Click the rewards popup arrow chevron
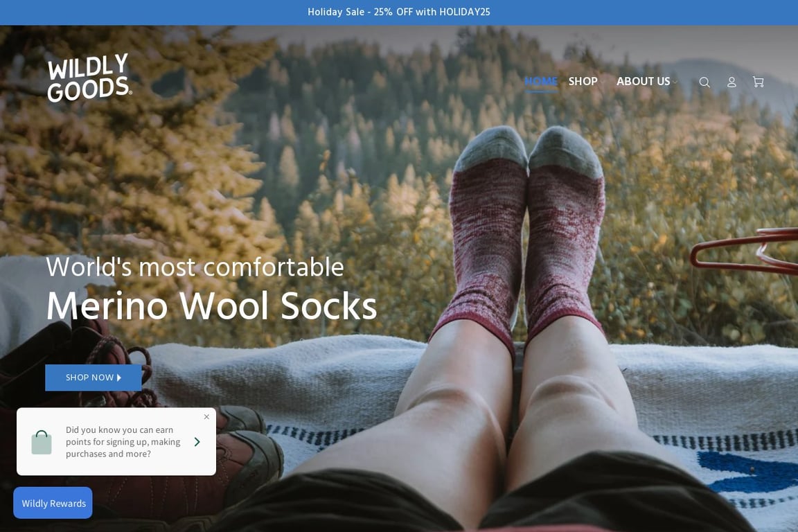The image size is (798, 532). (197, 442)
